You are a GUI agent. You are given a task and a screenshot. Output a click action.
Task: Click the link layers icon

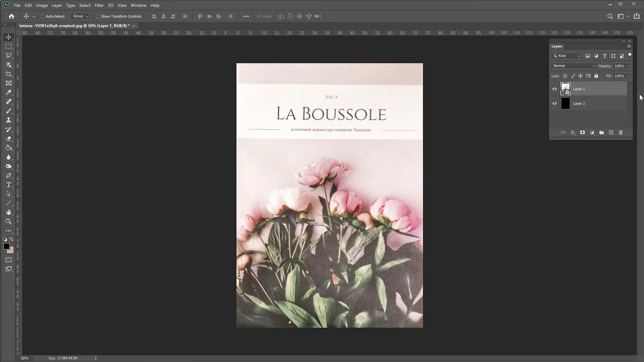tap(563, 133)
